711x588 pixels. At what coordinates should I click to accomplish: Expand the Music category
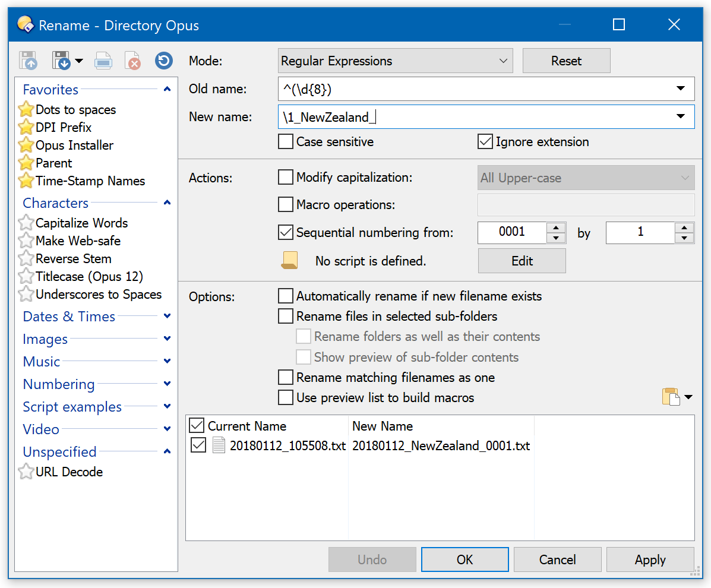167,361
